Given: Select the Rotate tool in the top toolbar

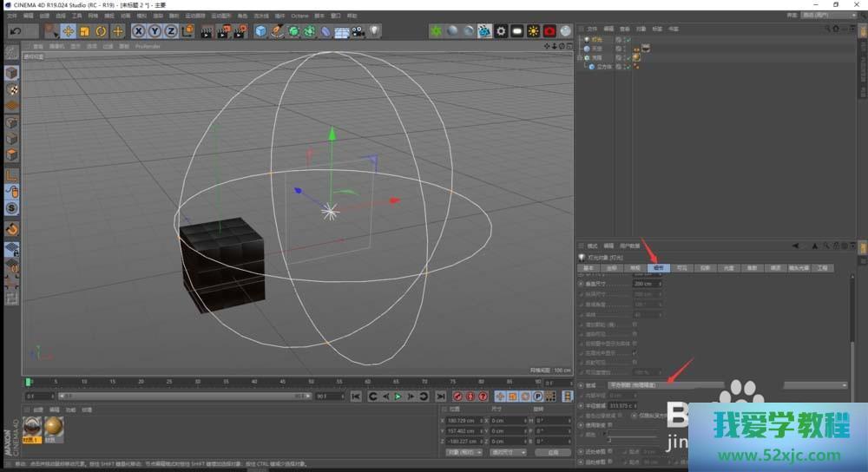Looking at the screenshot, I should [x=101, y=31].
